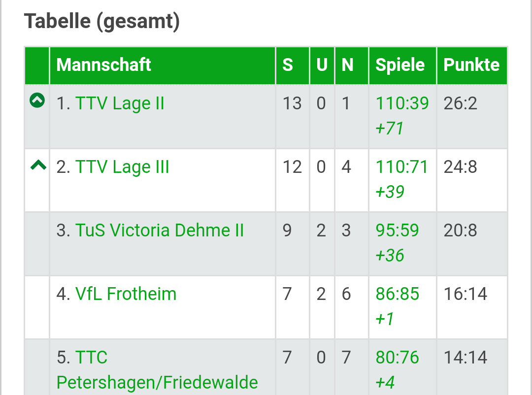Viewport: 532px width, 395px height.
Task: Open the TTV Lage II team link
Action: tap(120, 104)
